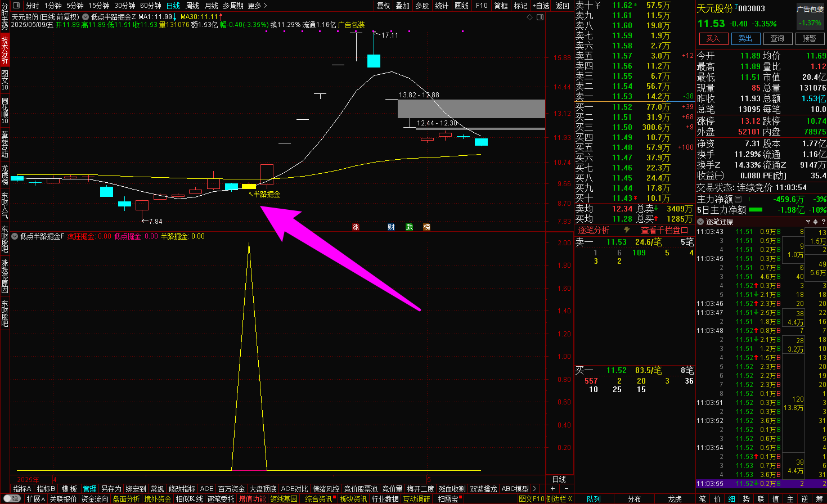Screen dimensions: 827x504
Task: Click the side panel icon beside the diamond
Action: (540, 17)
